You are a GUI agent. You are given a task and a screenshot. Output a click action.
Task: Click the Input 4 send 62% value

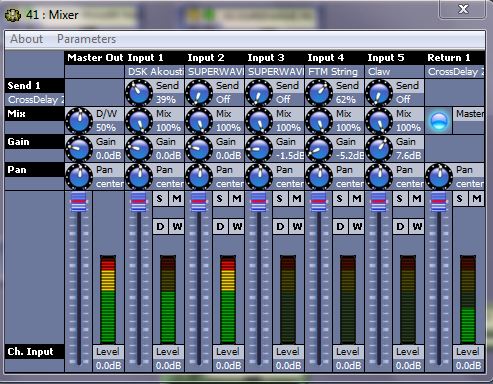[x=346, y=100]
